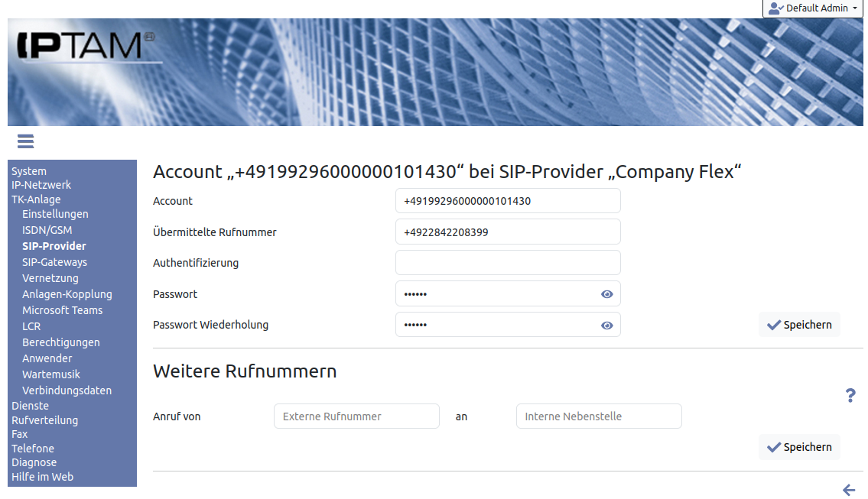Viewport: 868px width, 499px height.
Task: Click the hamburger menu icon
Action: click(x=25, y=141)
